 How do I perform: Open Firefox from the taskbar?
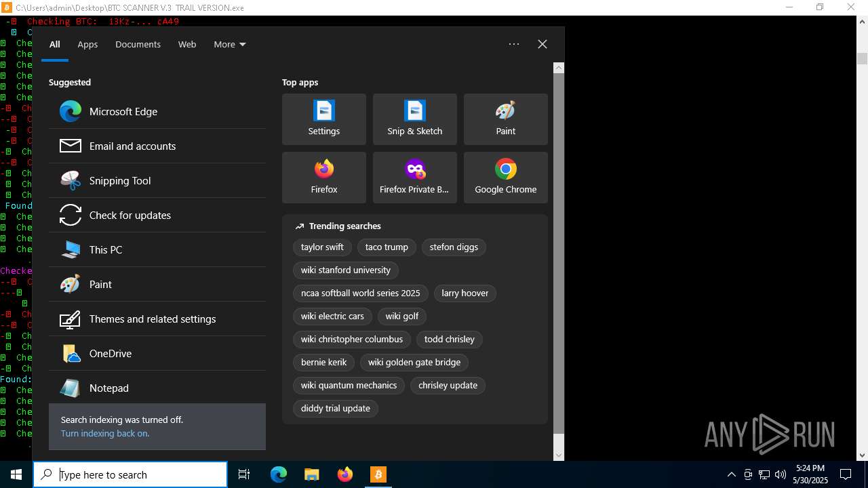tap(344, 474)
